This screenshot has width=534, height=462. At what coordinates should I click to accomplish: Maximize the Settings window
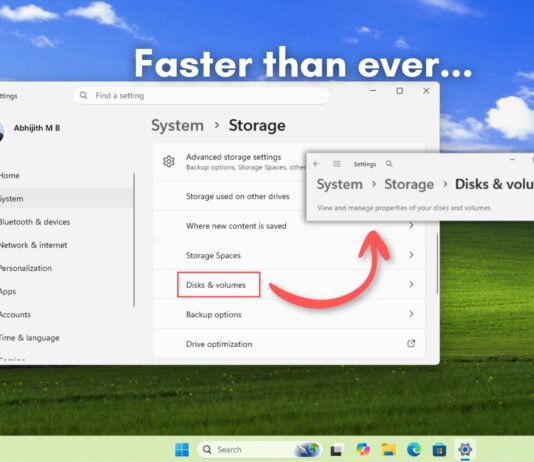[x=399, y=91]
